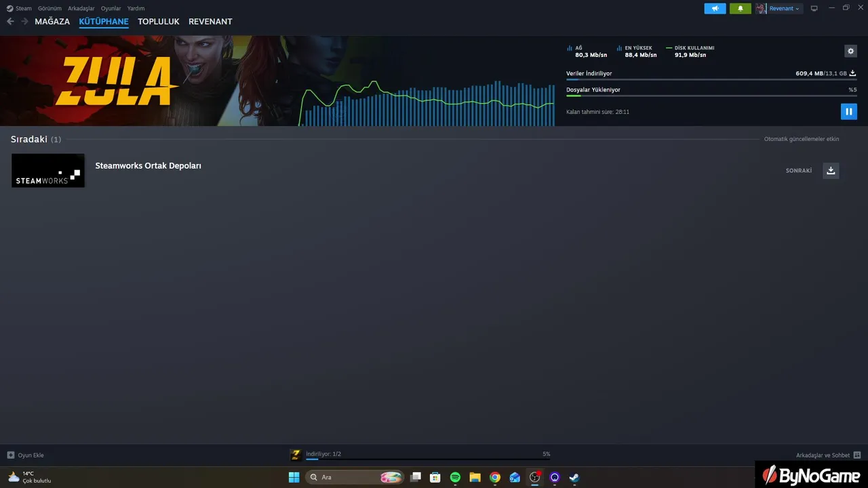Screen dimensions: 868x488
Task: Go forward with the right arrow
Action: tap(24, 21)
